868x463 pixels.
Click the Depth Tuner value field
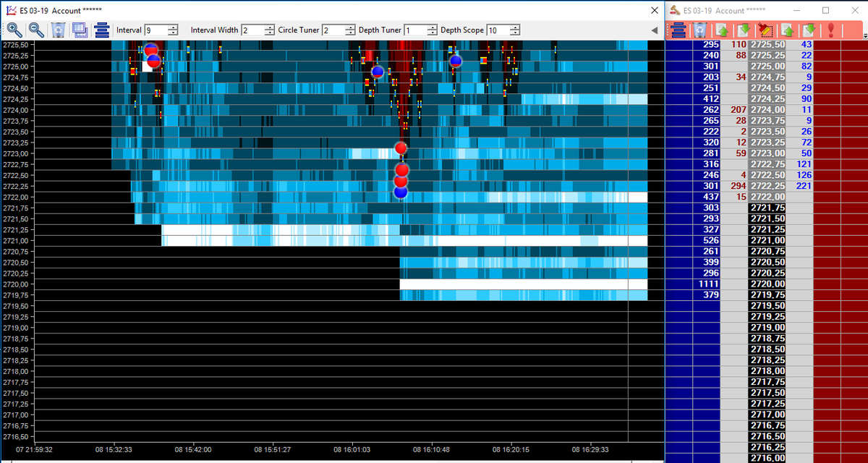pyautogui.click(x=415, y=30)
